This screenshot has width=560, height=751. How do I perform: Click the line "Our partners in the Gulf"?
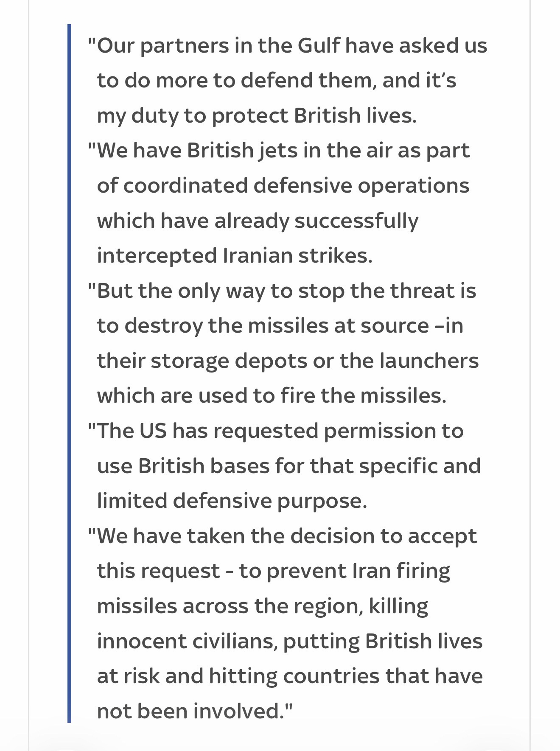click(288, 45)
